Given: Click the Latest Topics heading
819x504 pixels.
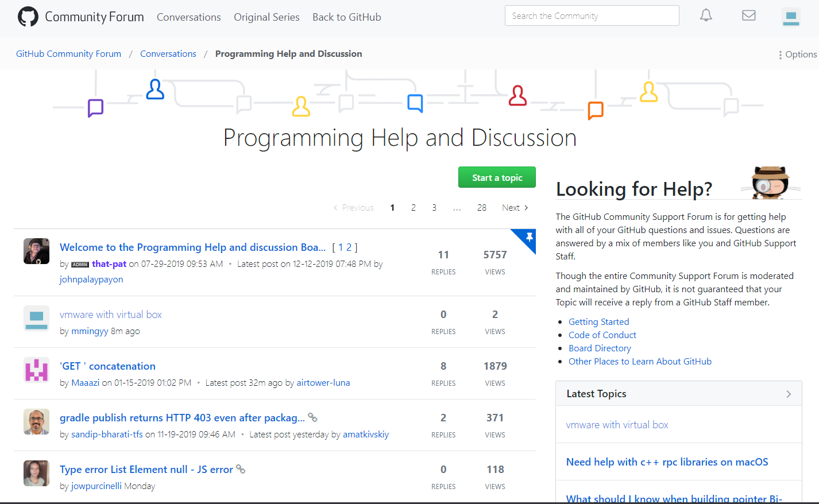Looking at the screenshot, I should (x=596, y=394).
